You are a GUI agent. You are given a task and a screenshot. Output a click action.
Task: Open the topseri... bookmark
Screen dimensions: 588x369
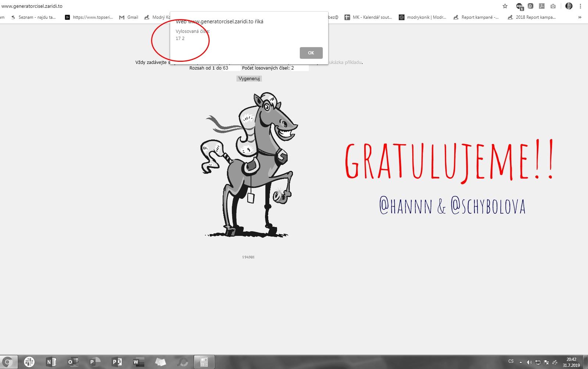pyautogui.click(x=89, y=17)
